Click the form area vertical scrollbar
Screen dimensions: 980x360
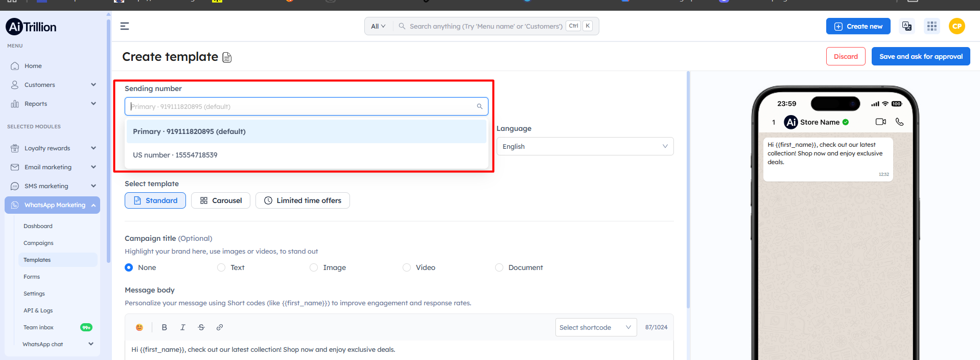(688, 189)
